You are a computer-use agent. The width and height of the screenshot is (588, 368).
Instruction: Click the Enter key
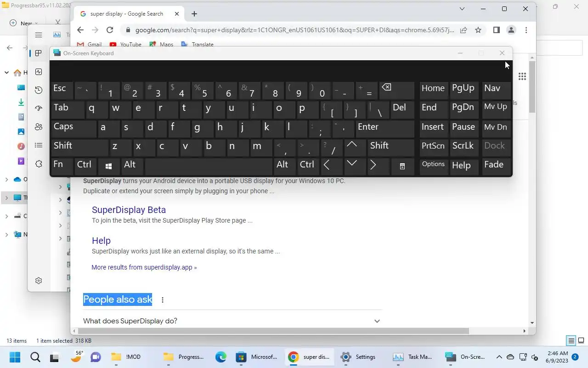point(384,128)
